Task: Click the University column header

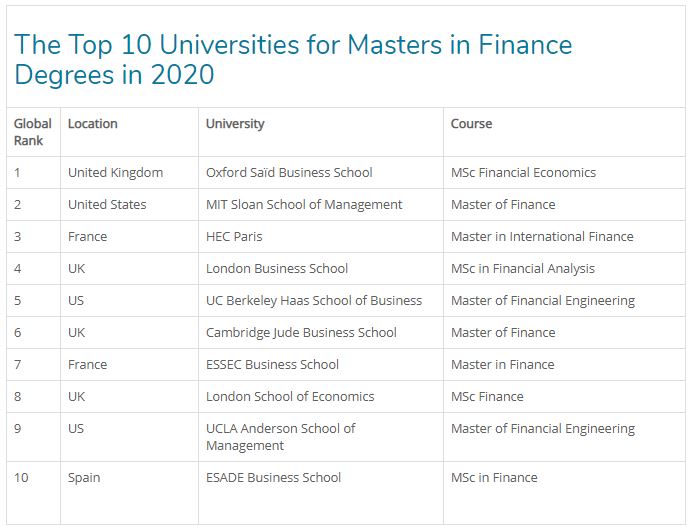Action: [235, 124]
